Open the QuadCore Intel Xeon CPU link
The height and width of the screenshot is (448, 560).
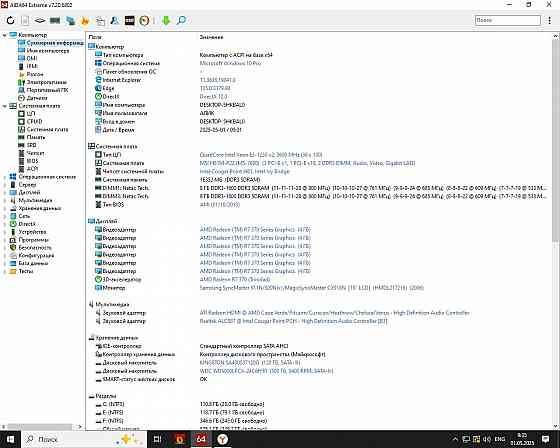[261, 155]
